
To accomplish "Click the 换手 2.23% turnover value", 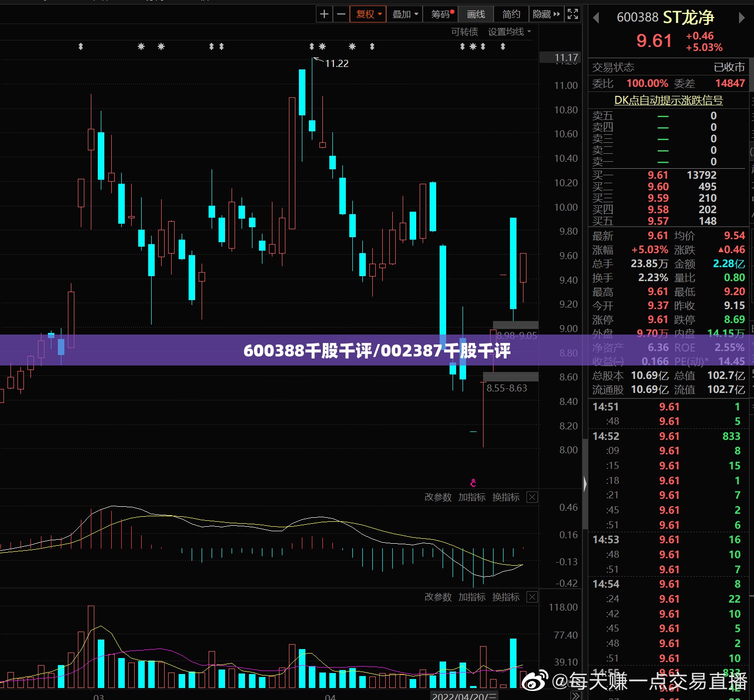I will (653, 278).
